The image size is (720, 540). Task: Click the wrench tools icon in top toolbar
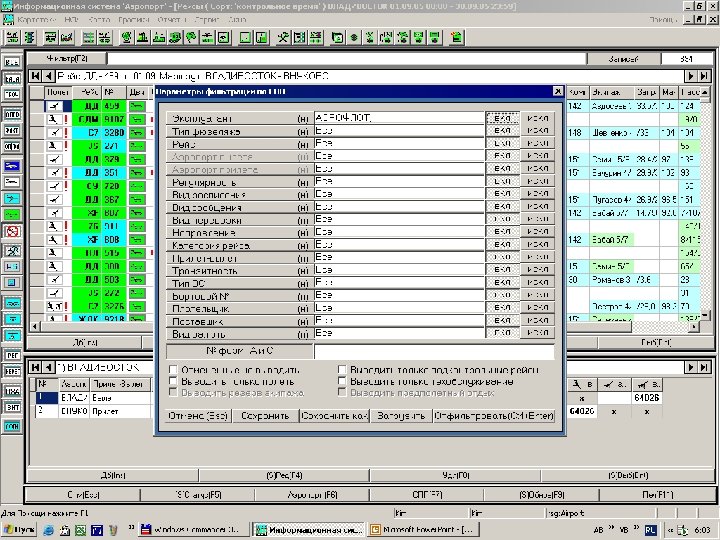coord(283,38)
